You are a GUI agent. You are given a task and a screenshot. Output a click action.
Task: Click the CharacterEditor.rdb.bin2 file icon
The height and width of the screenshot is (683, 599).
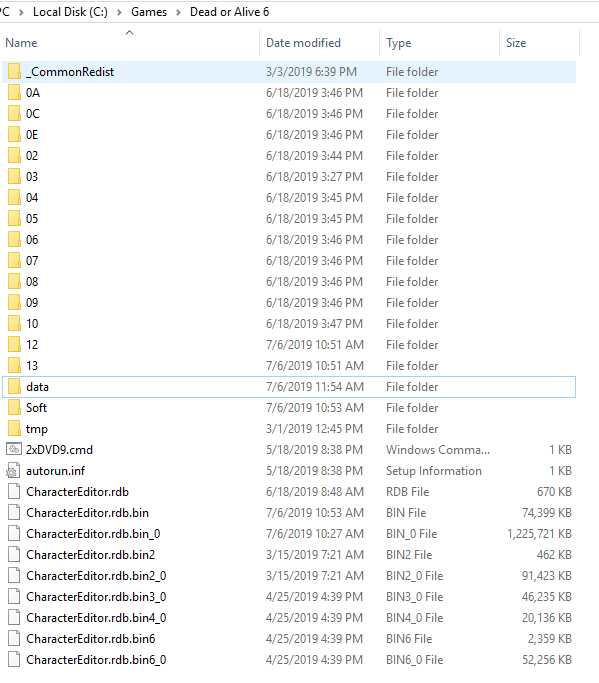14,554
